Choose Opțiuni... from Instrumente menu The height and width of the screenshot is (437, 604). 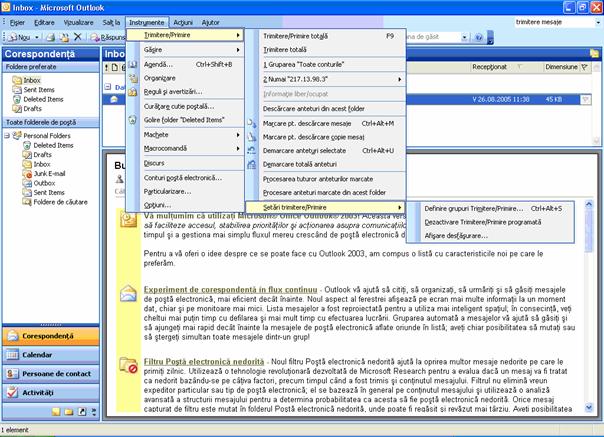coord(159,204)
